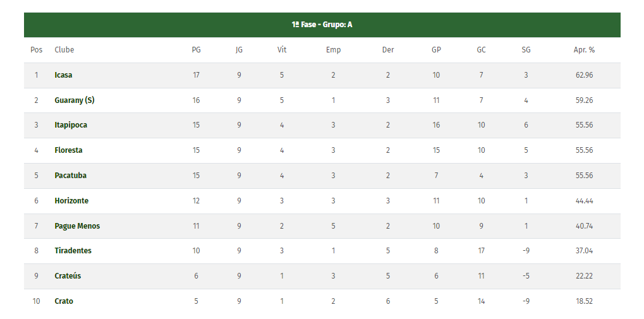This screenshot has width=644, height=319.
Task: Open the Guarany (S) club link
Action: (75, 100)
